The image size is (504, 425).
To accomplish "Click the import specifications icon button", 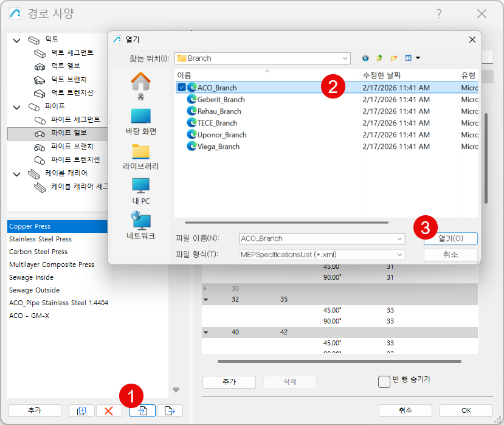I will (142, 410).
